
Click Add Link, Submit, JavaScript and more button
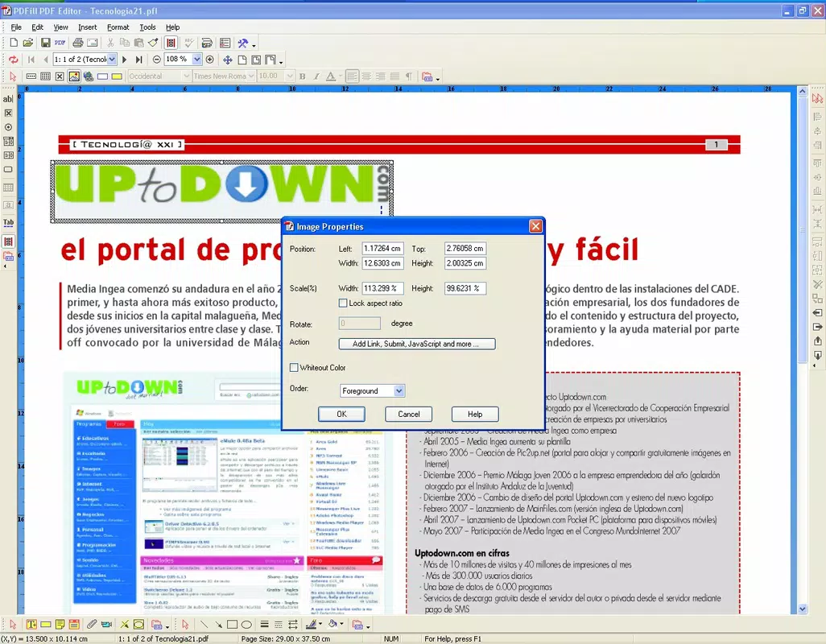coord(417,344)
